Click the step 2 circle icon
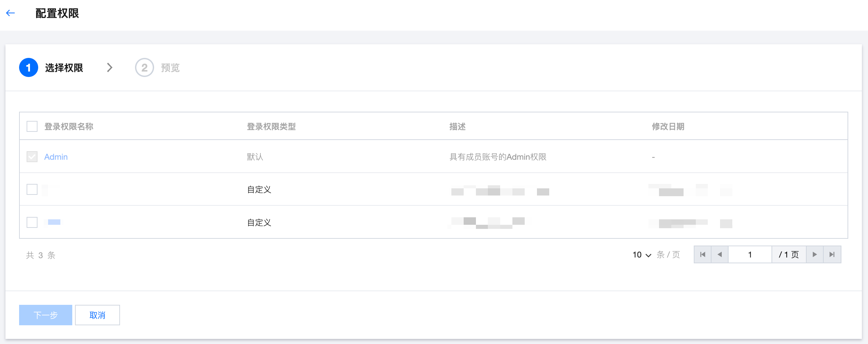868x344 pixels. [x=144, y=68]
